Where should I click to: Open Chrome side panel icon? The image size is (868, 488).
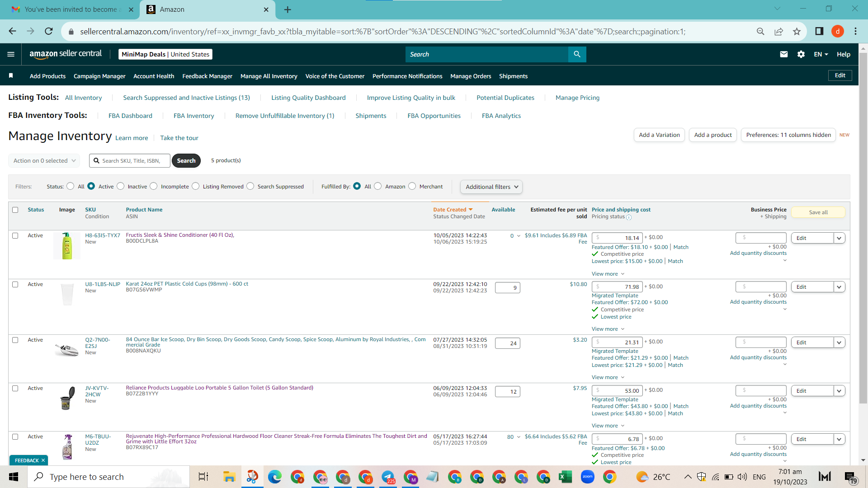[x=819, y=31]
